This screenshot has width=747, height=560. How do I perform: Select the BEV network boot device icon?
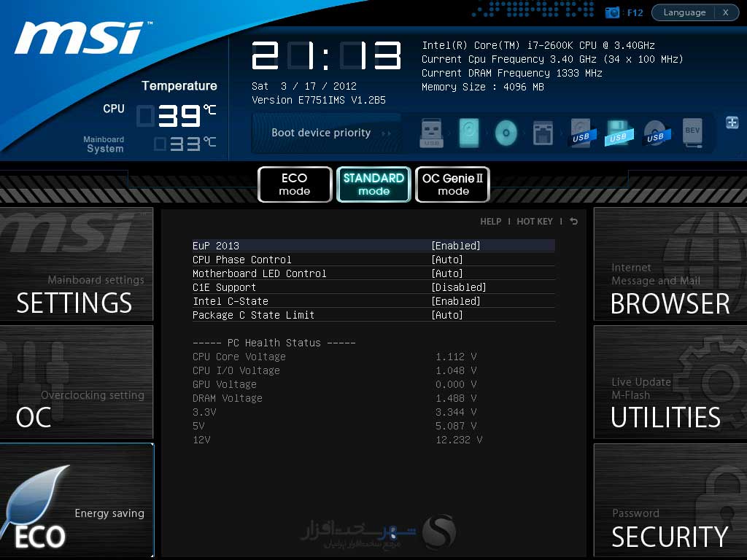pyautogui.click(x=693, y=133)
